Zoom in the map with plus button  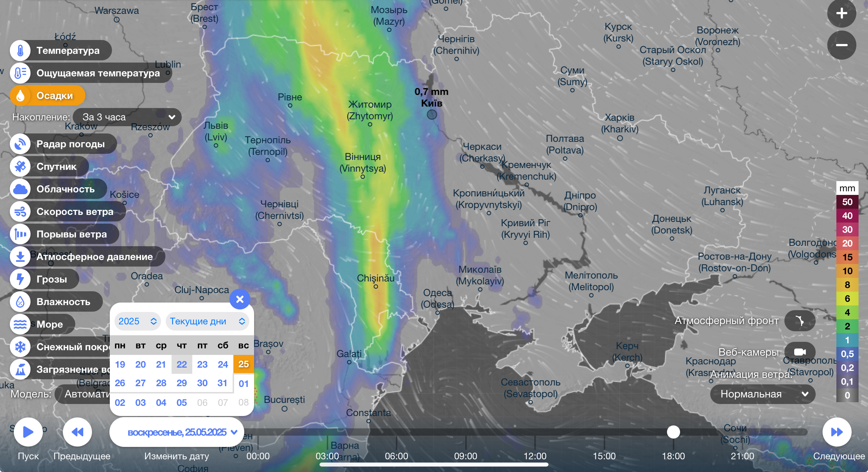pos(841,14)
